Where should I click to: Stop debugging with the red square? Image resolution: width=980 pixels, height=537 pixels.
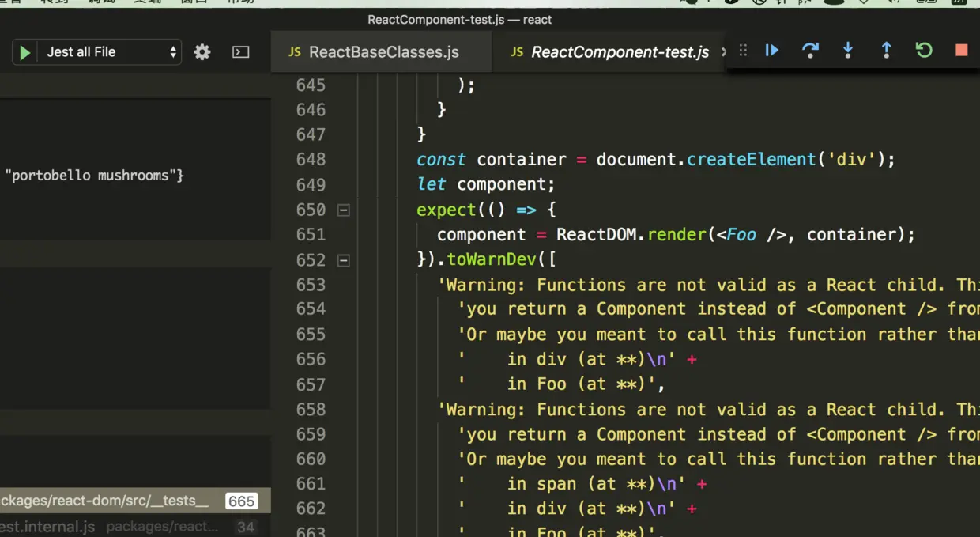(x=961, y=51)
